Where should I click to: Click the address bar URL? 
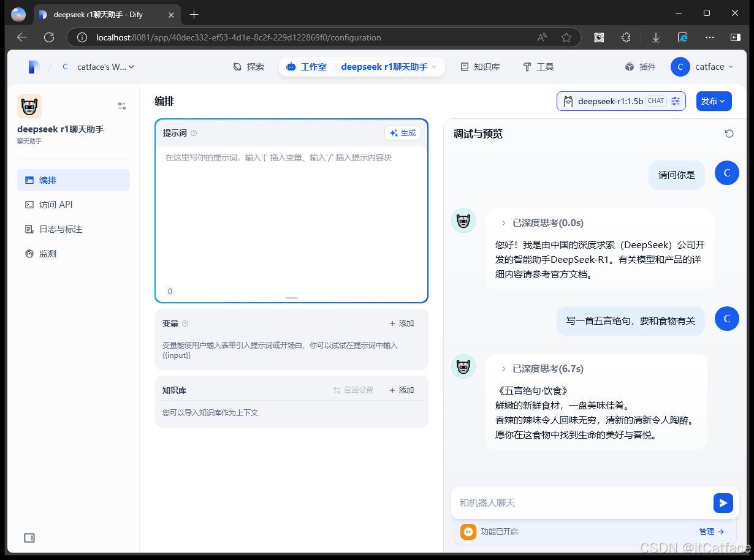pos(238,37)
